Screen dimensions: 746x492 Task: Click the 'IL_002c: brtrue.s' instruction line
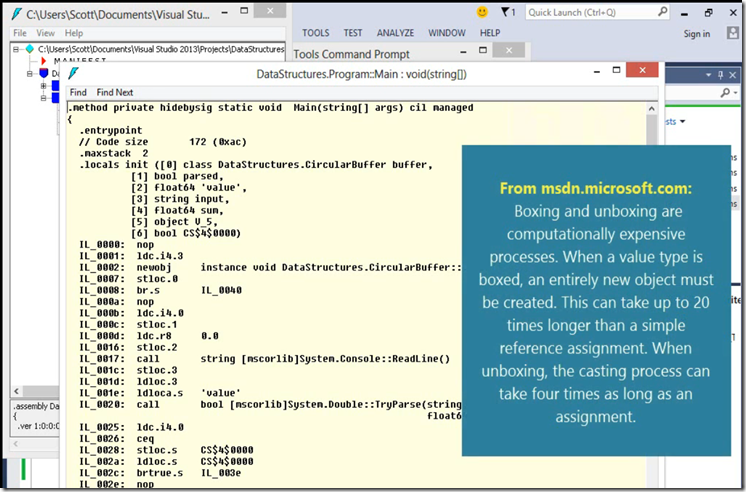(x=160, y=473)
